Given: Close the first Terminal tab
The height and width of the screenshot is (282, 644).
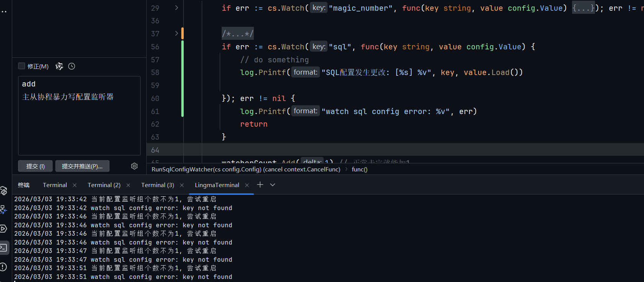Looking at the screenshot, I should (x=75, y=185).
